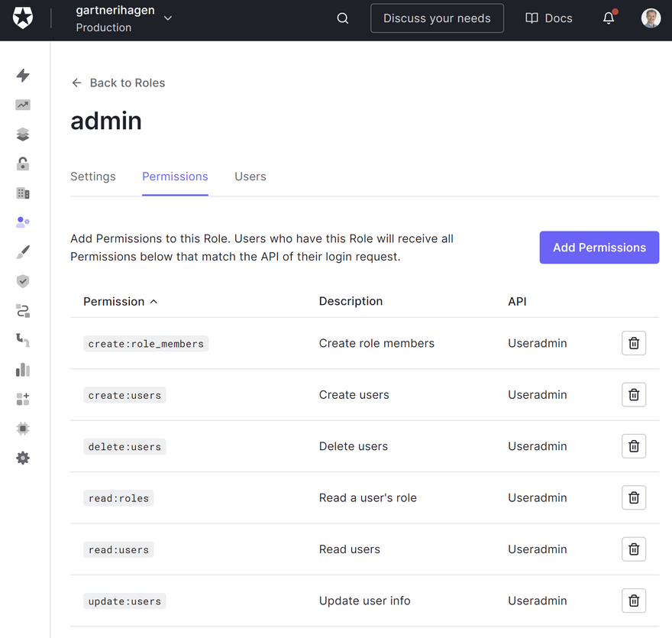Sort by Permission column header arrow
672x638 pixels.
tap(153, 302)
